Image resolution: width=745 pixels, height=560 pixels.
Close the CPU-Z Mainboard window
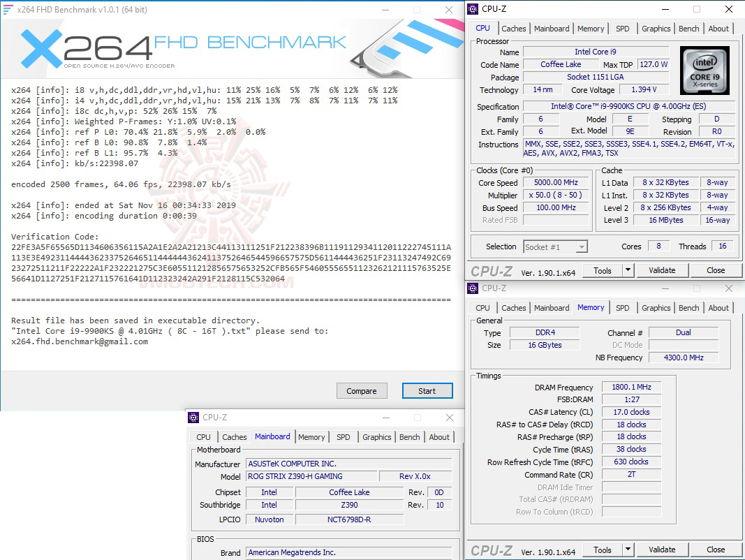tap(450, 418)
